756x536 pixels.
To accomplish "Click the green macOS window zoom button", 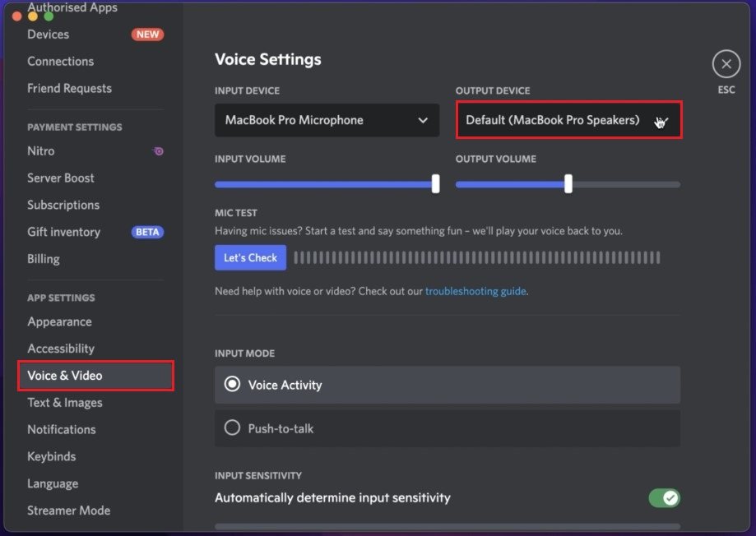I will coord(49,16).
